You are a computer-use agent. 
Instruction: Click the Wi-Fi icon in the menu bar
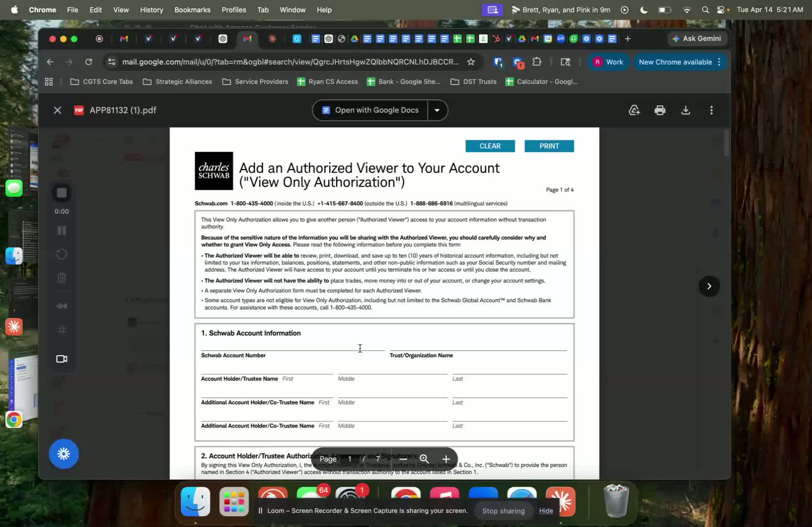point(687,10)
